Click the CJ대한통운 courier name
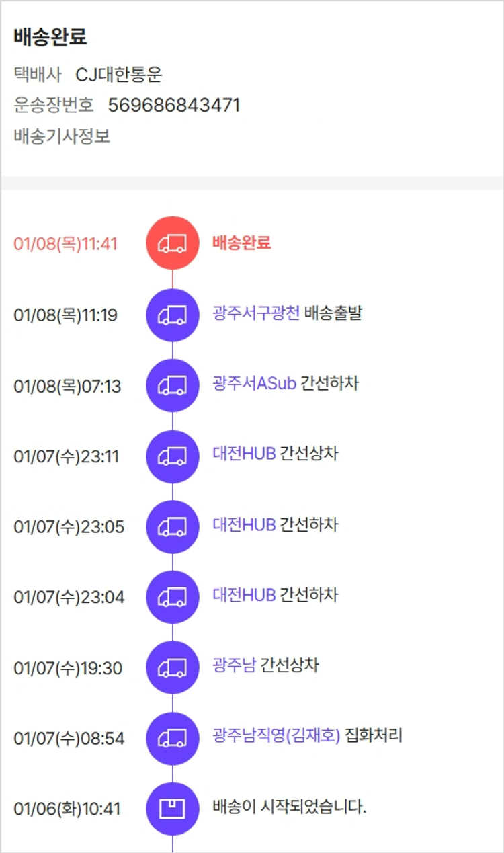The width and height of the screenshot is (504, 853). (x=119, y=75)
